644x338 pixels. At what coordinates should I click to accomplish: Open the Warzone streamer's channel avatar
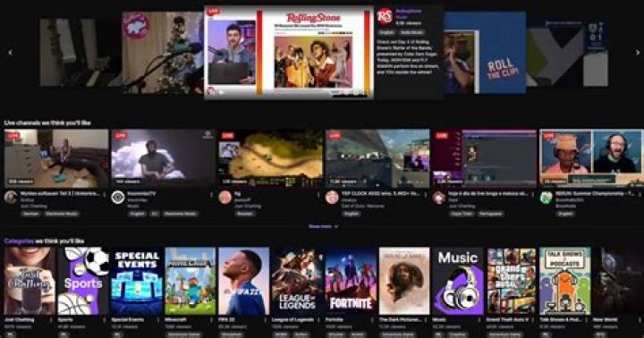(332, 198)
